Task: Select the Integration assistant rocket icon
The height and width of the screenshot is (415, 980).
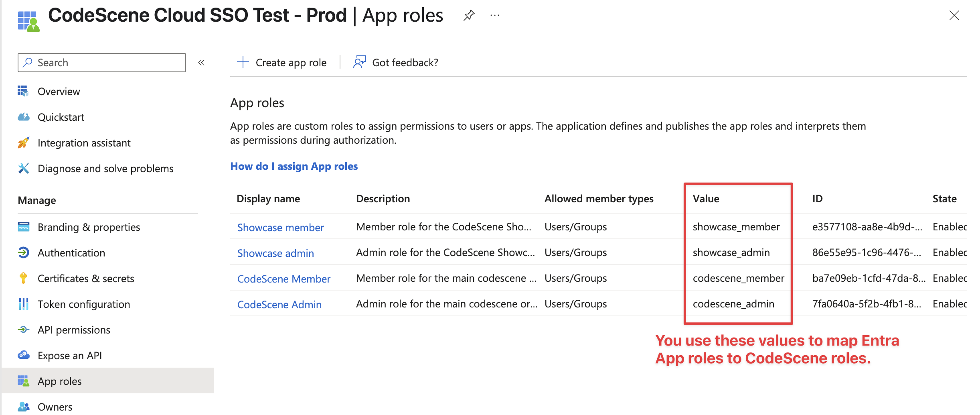Action: pyautogui.click(x=24, y=142)
